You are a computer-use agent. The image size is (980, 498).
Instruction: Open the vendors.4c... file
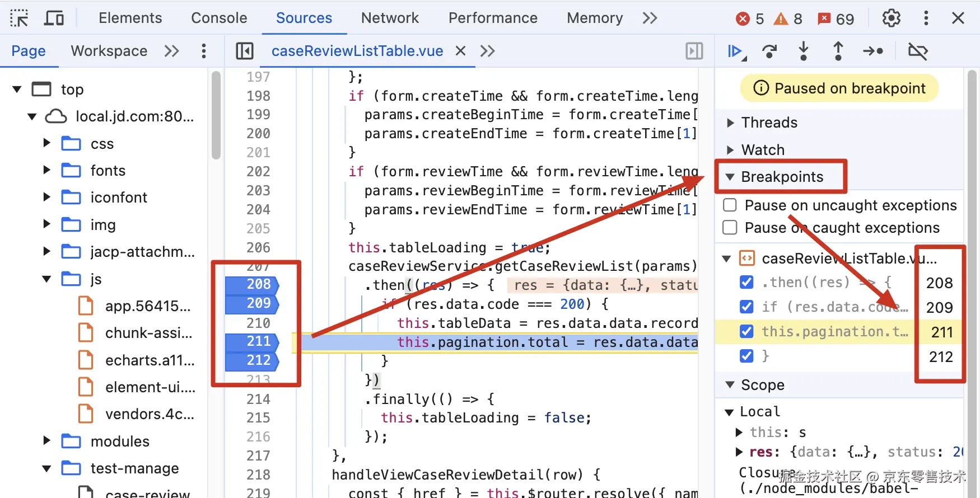coord(150,414)
